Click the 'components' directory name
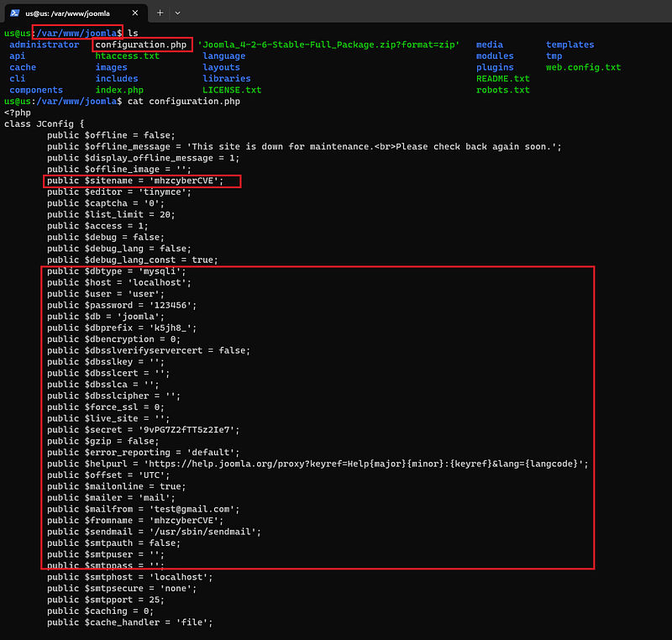The width and height of the screenshot is (672, 640). coord(36,90)
